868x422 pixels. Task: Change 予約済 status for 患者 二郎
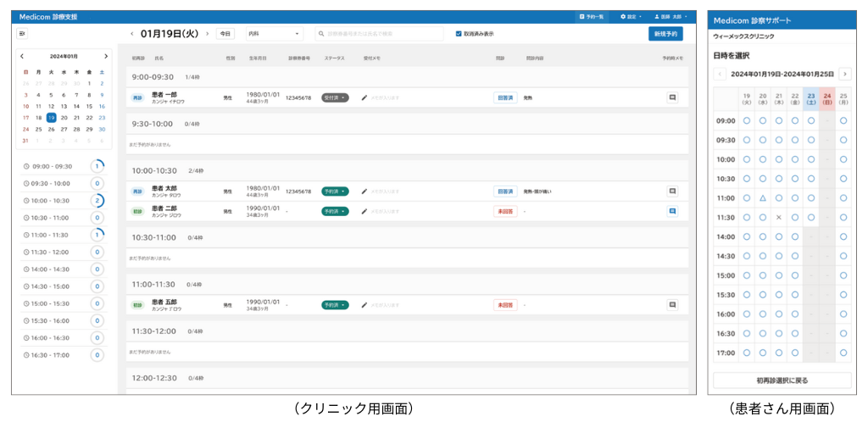point(335,211)
